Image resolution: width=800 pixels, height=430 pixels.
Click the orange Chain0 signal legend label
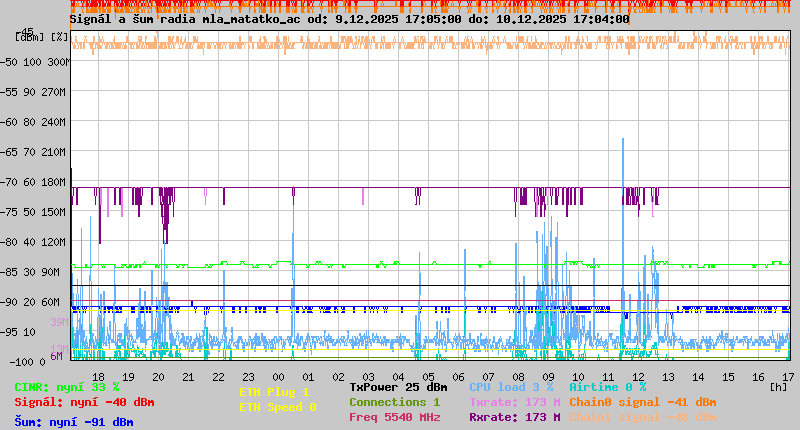[x=642, y=402]
